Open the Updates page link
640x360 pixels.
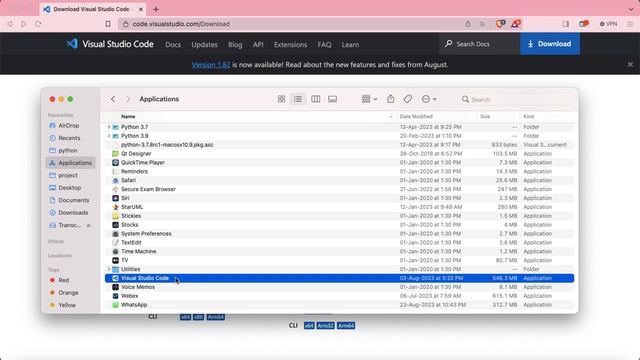204,44
